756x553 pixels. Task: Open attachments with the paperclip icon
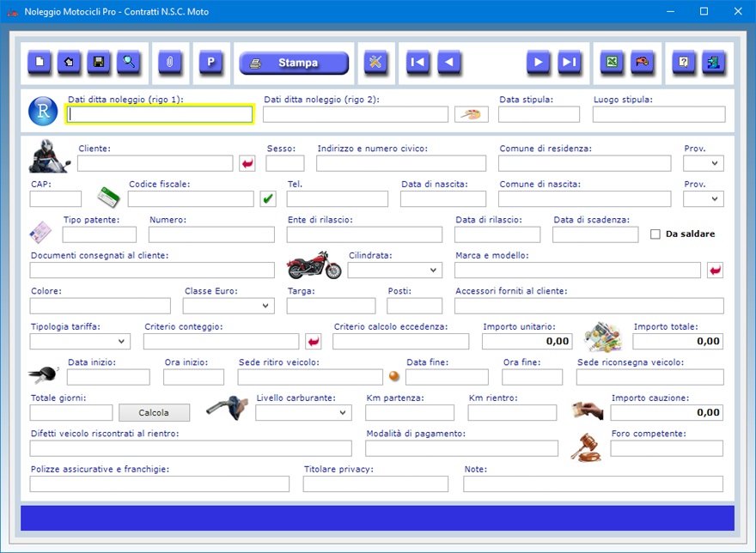[x=170, y=62]
